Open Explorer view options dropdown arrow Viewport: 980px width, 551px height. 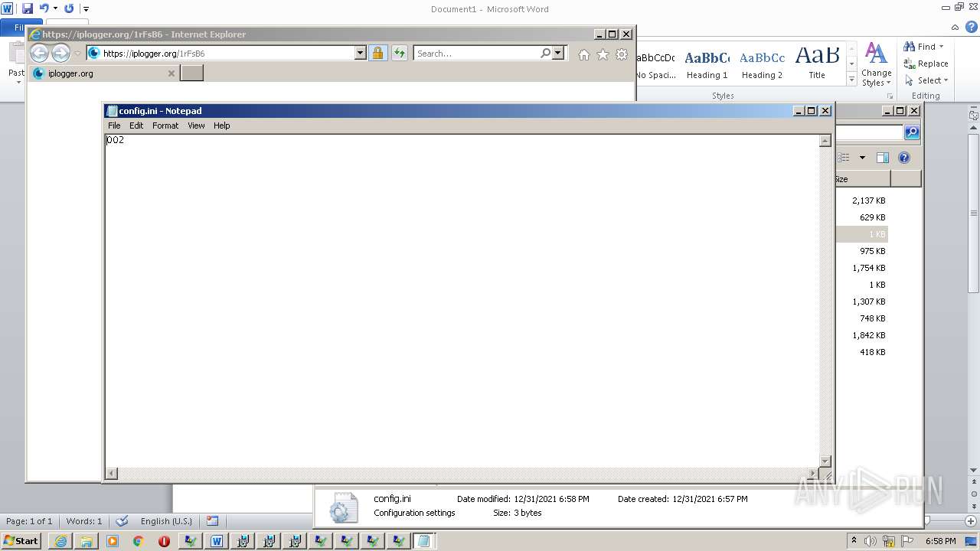click(862, 158)
